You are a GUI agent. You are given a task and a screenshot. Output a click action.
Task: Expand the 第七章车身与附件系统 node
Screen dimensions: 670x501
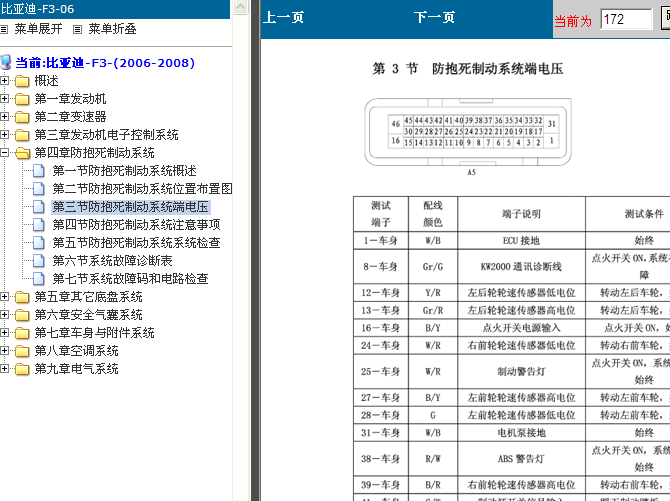pyautogui.click(x=4, y=332)
